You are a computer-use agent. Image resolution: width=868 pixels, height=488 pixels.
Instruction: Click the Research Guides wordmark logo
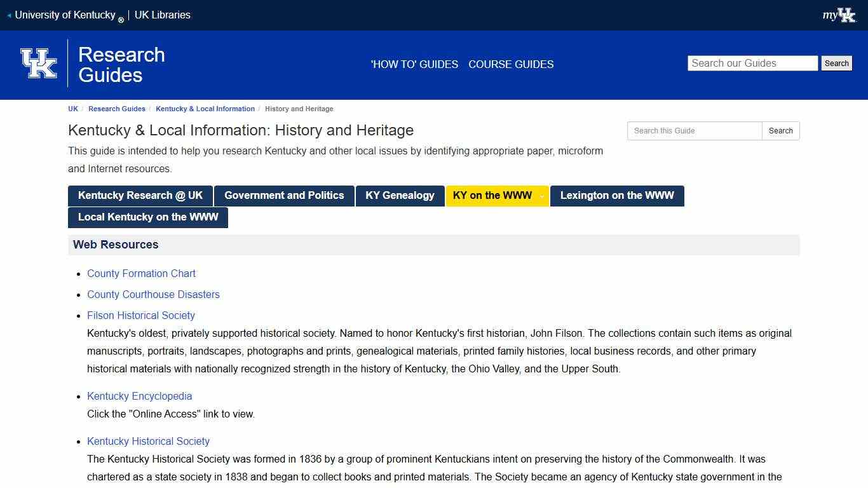coord(121,64)
